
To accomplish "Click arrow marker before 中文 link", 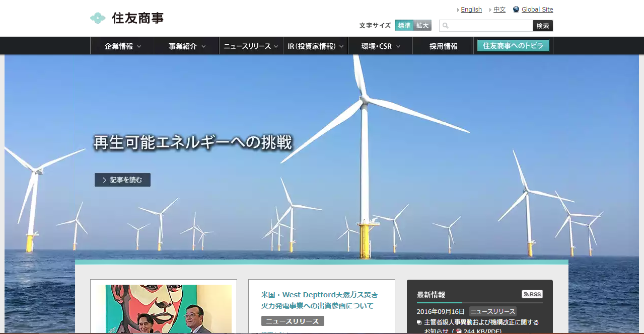I will [490, 10].
